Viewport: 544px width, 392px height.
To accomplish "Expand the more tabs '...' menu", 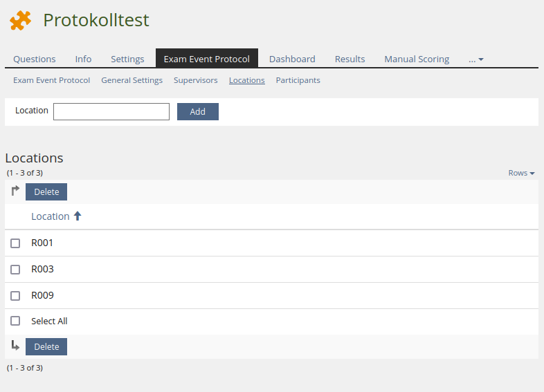I will pyautogui.click(x=475, y=59).
